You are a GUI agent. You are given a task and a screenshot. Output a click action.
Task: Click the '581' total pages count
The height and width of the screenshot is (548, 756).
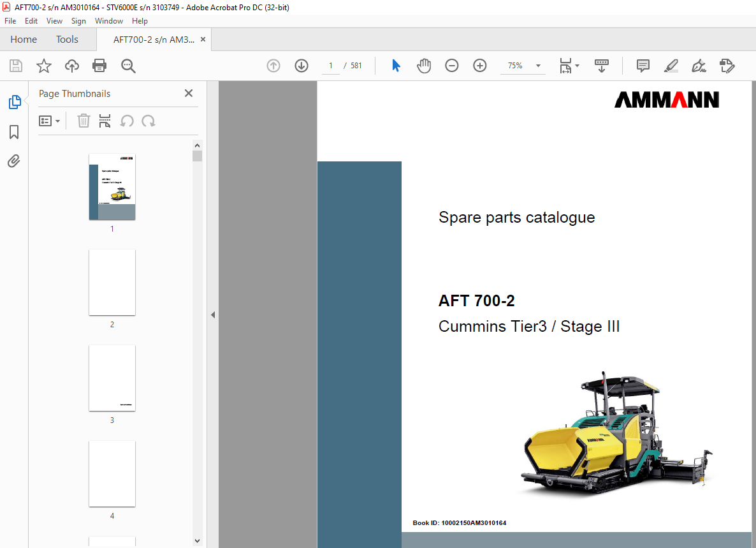356,66
